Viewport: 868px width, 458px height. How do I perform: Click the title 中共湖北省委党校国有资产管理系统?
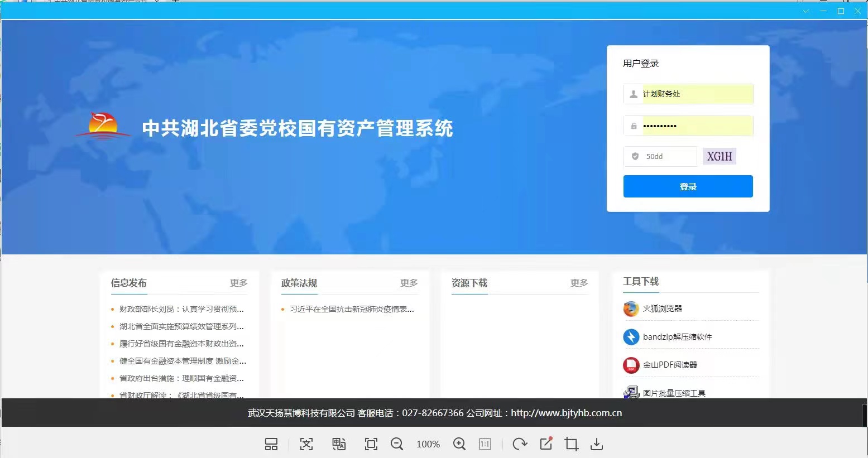pos(298,128)
